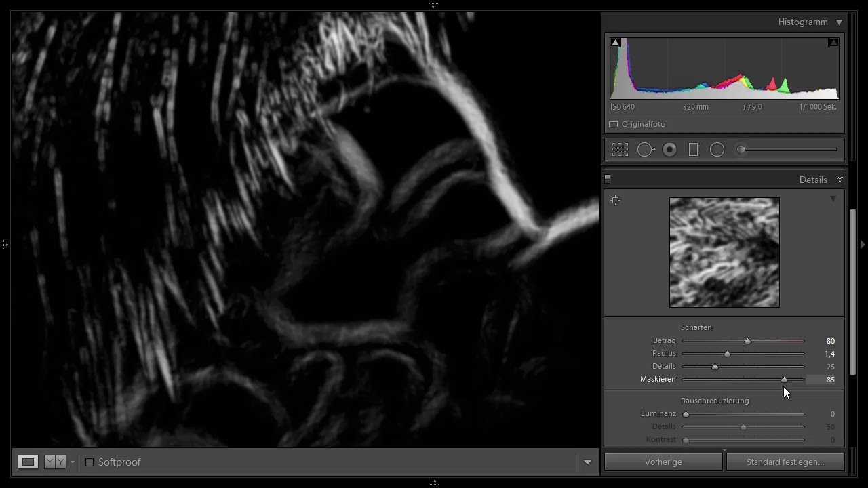Toggle Before/After Y|Y view
Viewport: 868px width, 488px height.
coord(55,462)
